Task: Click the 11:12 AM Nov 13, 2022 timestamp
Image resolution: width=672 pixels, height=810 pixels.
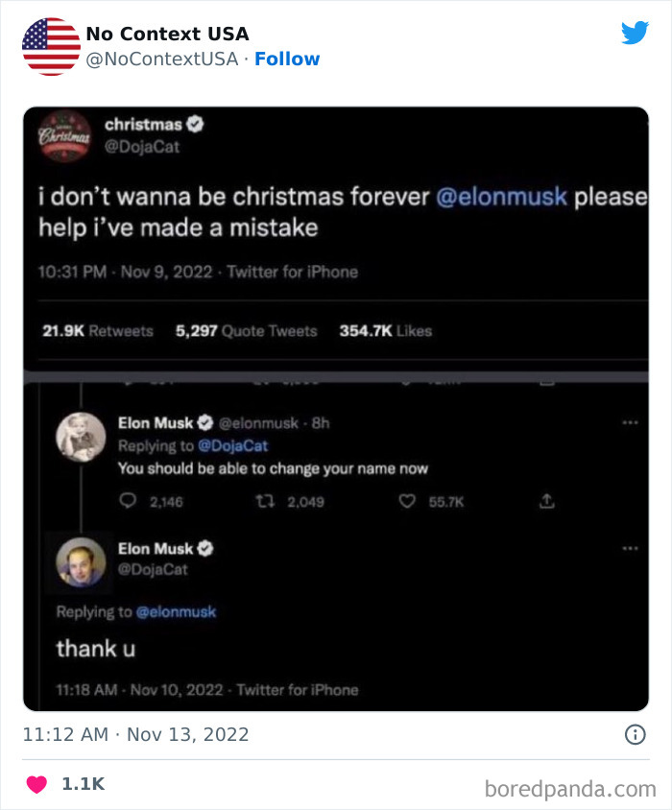Action: coord(136,734)
